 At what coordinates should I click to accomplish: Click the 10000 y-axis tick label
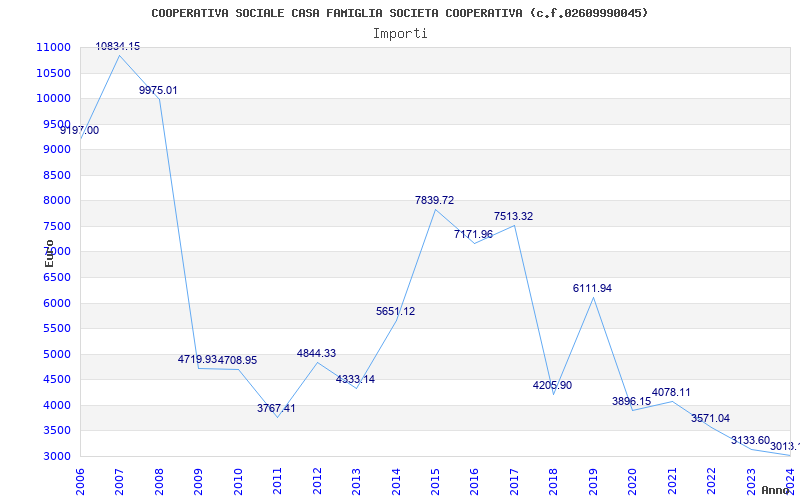click(53, 98)
